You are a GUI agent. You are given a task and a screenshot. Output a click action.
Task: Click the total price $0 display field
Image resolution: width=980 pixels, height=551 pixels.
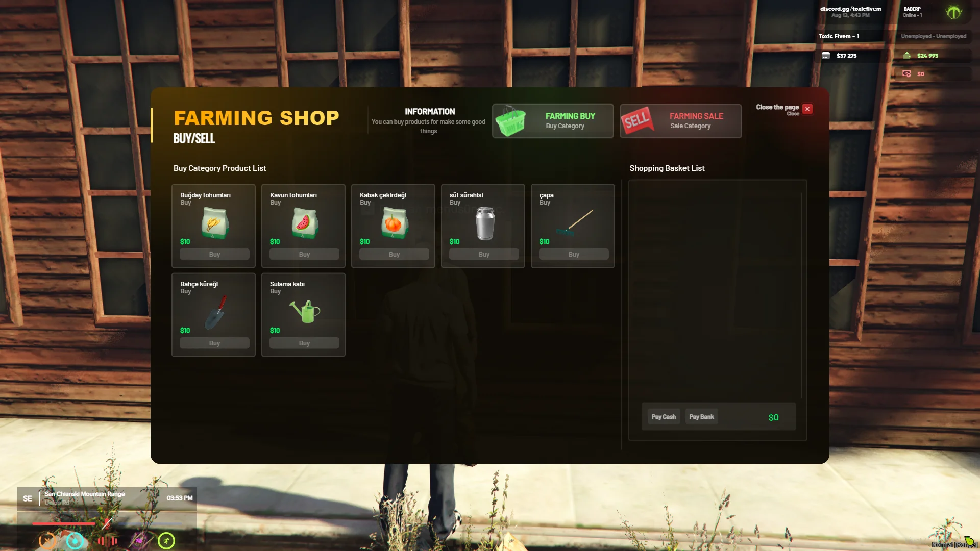click(x=773, y=416)
